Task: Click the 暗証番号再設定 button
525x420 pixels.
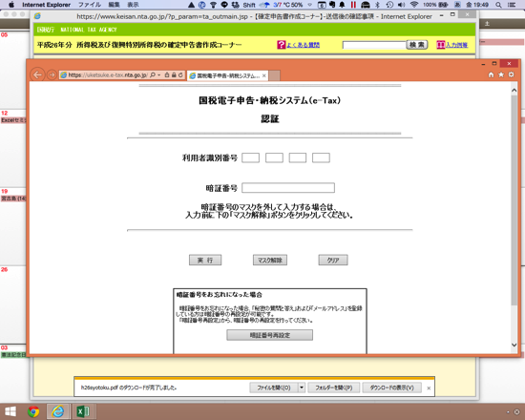Action: [270, 335]
